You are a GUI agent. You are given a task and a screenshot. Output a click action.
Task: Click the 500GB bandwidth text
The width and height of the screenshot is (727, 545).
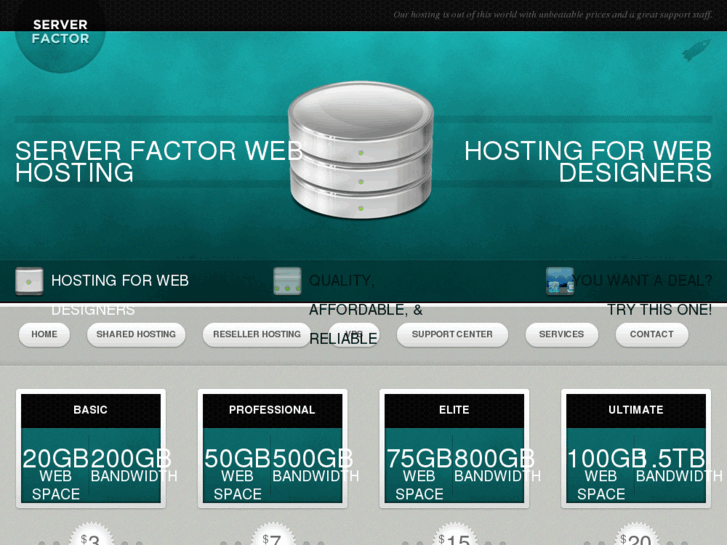point(315,465)
